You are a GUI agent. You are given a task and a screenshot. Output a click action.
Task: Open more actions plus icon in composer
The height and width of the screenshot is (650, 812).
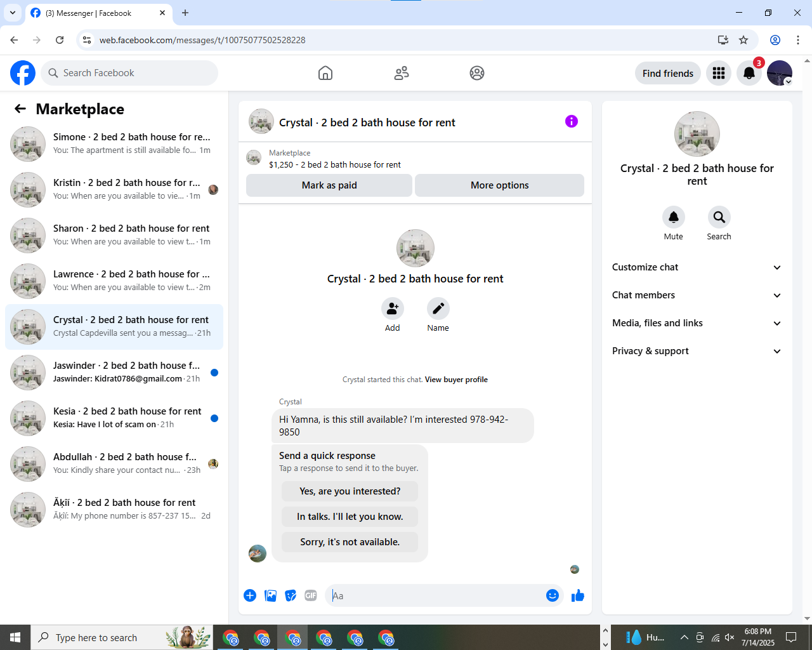coord(250,595)
